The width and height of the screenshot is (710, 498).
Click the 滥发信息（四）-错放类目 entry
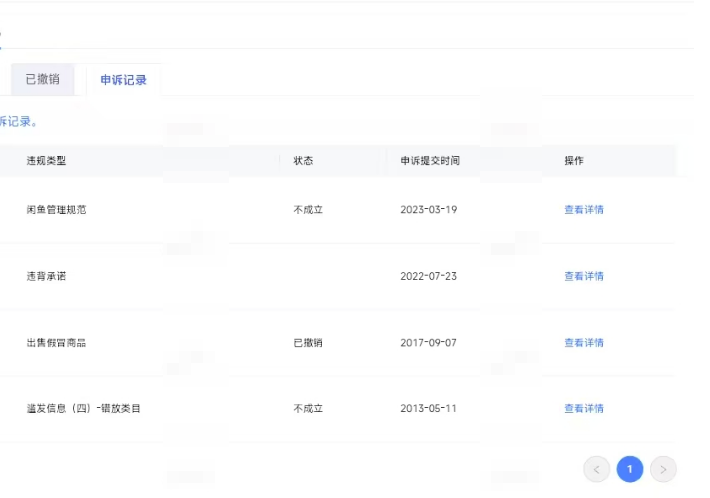pyautogui.click(x=83, y=408)
